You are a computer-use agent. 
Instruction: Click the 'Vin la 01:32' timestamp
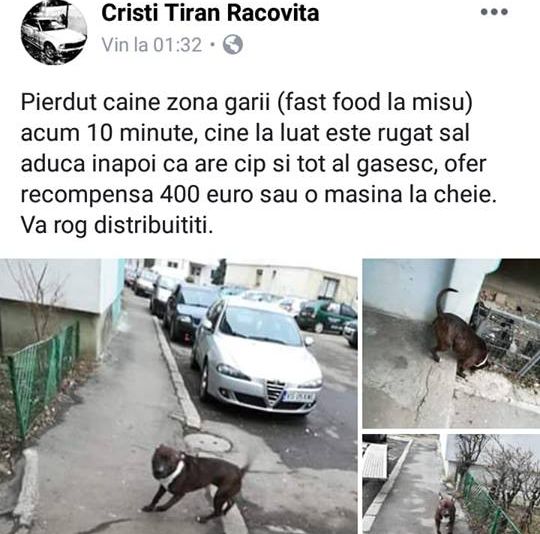[x=152, y=45]
